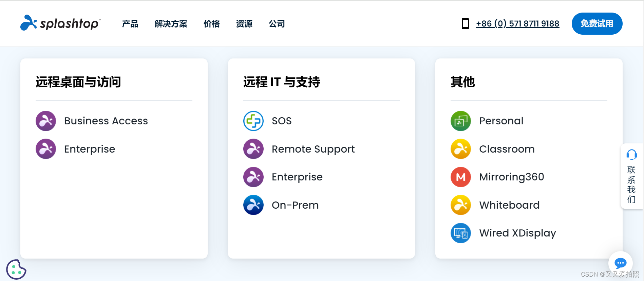
Task: Click the headset contact icon
Action: (631, 155)
